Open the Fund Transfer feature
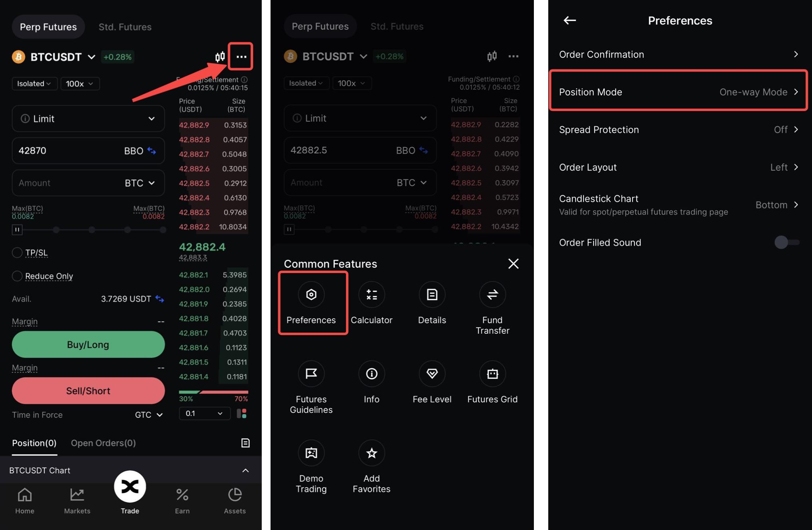The image size is (812, 530). pos(492,295)
